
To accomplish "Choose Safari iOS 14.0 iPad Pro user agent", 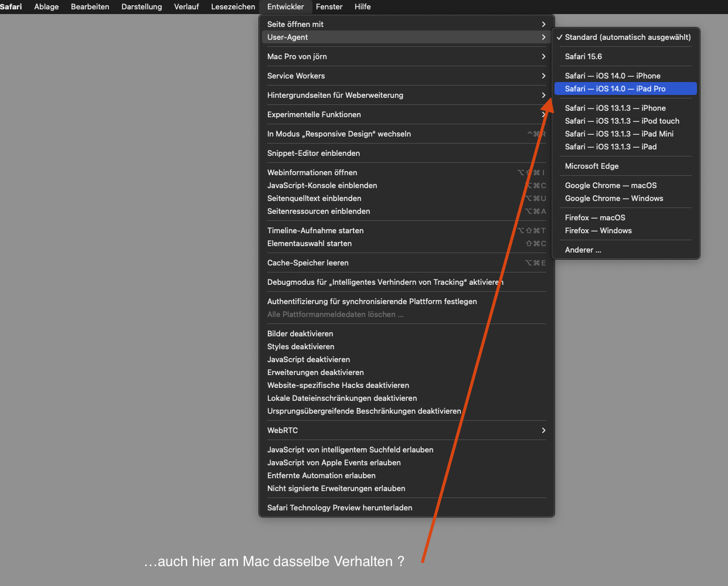I will point(625,88).
